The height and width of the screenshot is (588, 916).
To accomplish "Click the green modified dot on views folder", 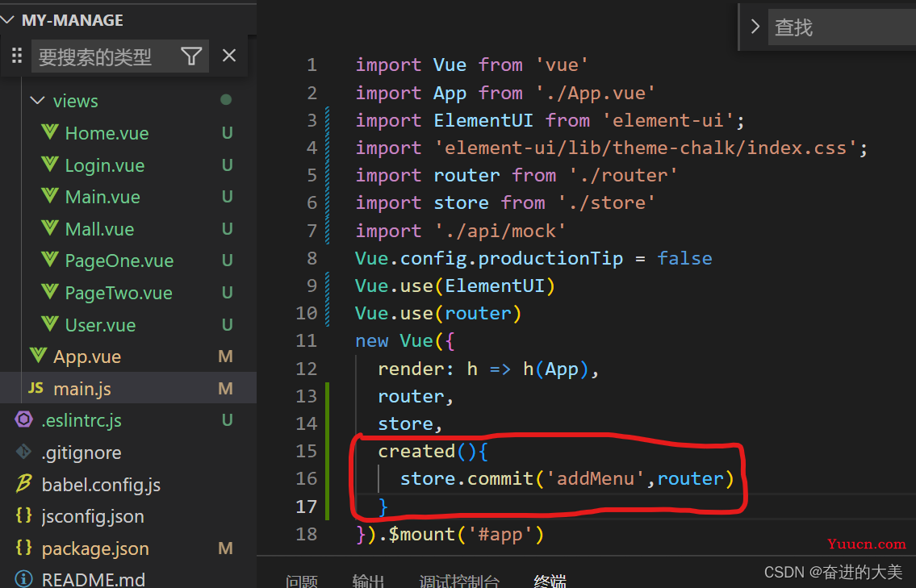I will pyautogui.click(x=226, y=100).
